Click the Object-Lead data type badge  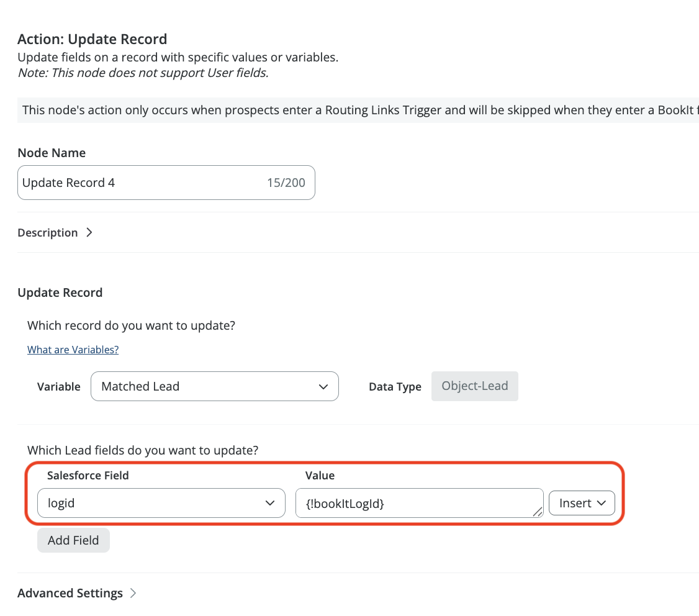pyautogui.click(x=474, y=386)
